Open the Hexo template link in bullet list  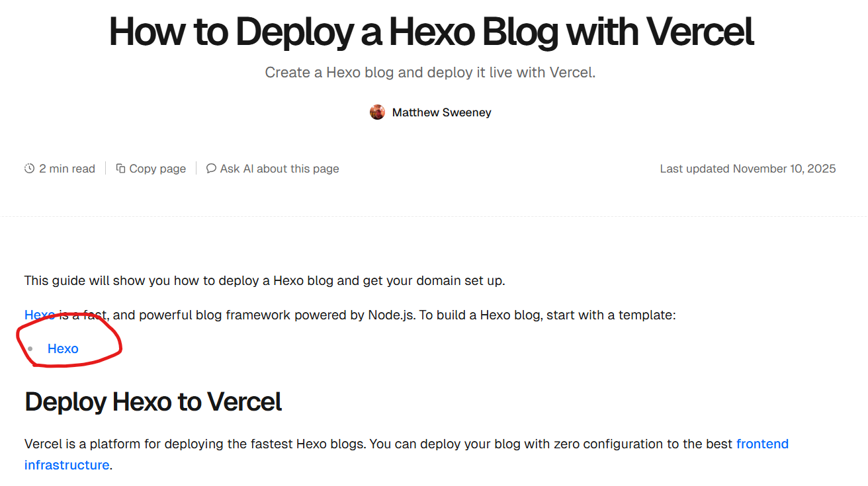tap(63, 348)
